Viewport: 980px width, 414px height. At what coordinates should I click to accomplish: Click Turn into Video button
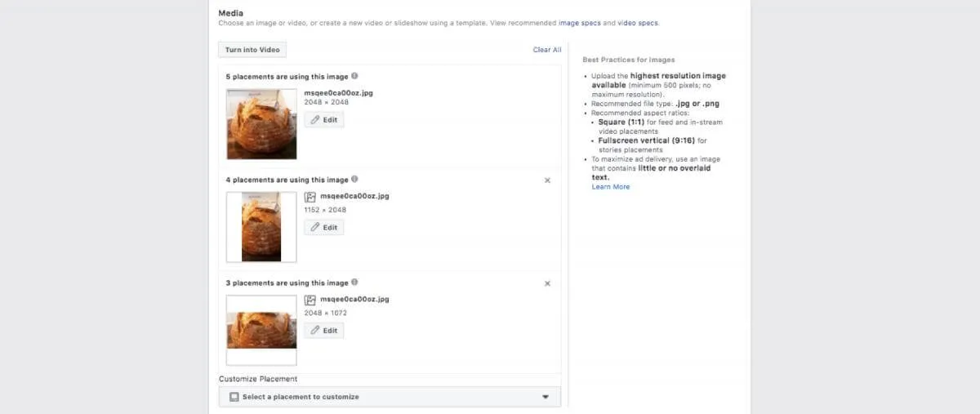[252, 50]
